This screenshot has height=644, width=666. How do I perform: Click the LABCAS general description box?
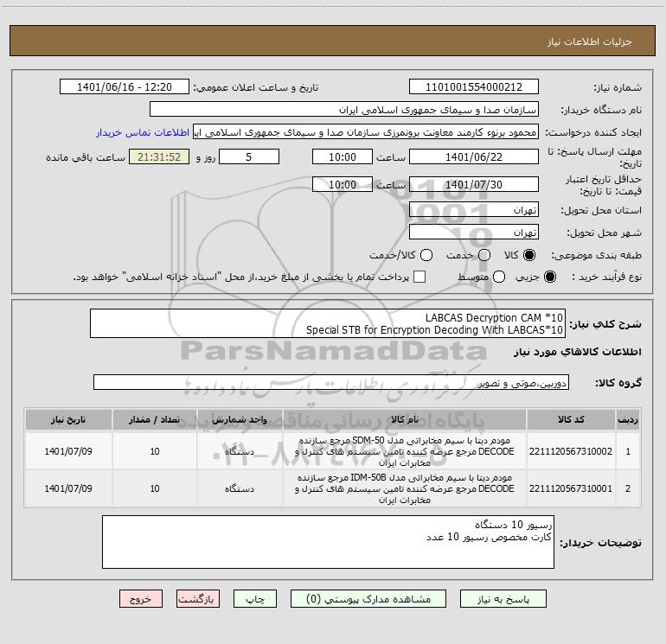(x=328, y=323)
